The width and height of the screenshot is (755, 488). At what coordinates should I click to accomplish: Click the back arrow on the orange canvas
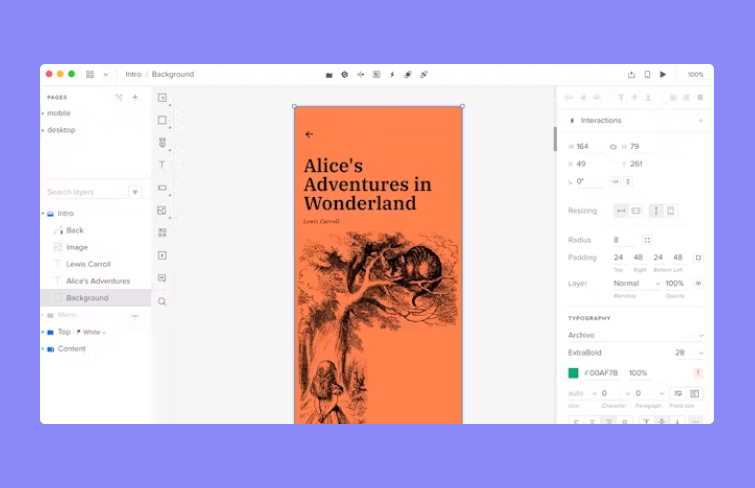pyautogui.click(x=309, y=134)
